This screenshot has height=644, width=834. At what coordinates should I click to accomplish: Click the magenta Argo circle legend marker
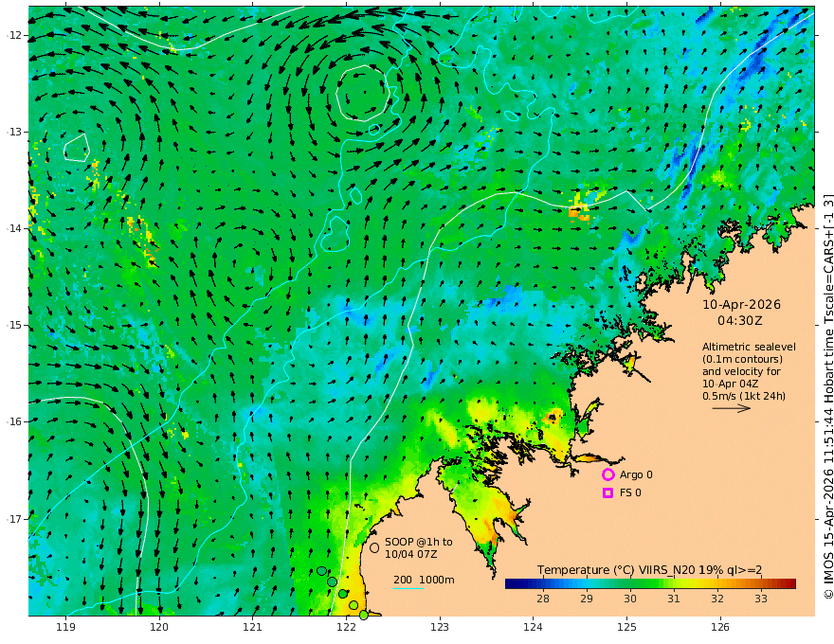607,474
